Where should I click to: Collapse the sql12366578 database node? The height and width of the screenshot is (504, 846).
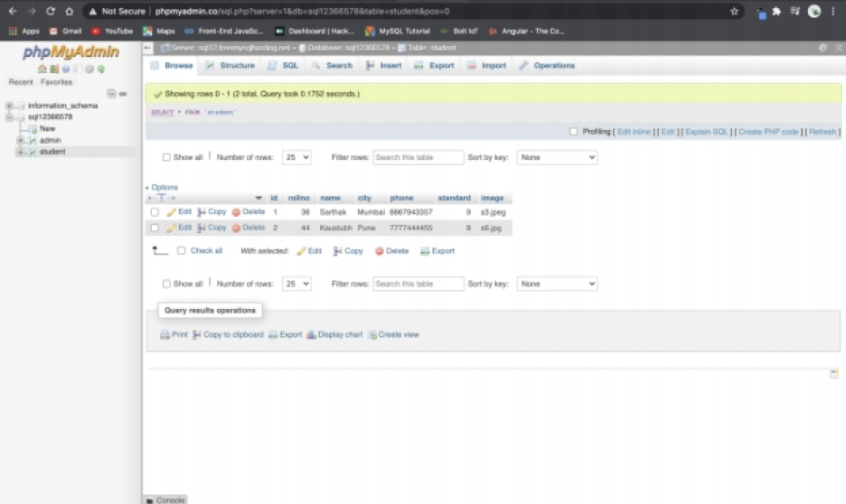pyautogui.click(x=9, y=117)
